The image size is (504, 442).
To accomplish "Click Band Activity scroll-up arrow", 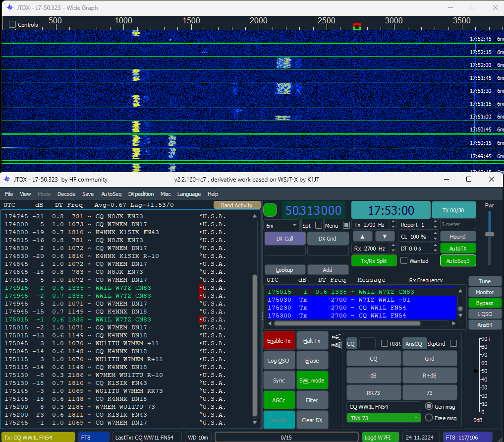I will coord(255,216).
